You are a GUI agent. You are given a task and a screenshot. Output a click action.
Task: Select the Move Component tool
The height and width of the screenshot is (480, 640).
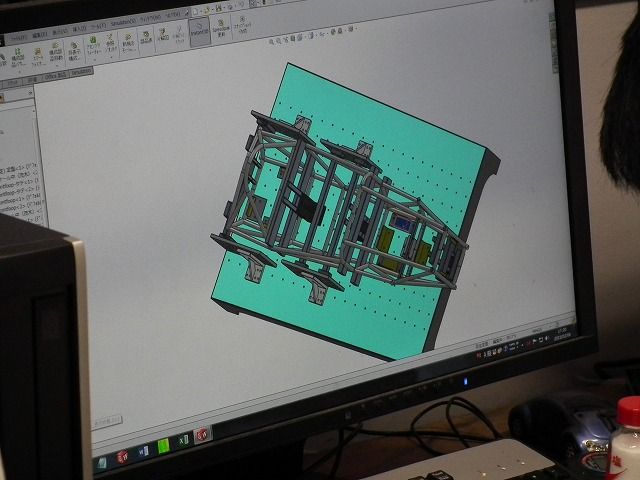[x=56, y=52]
